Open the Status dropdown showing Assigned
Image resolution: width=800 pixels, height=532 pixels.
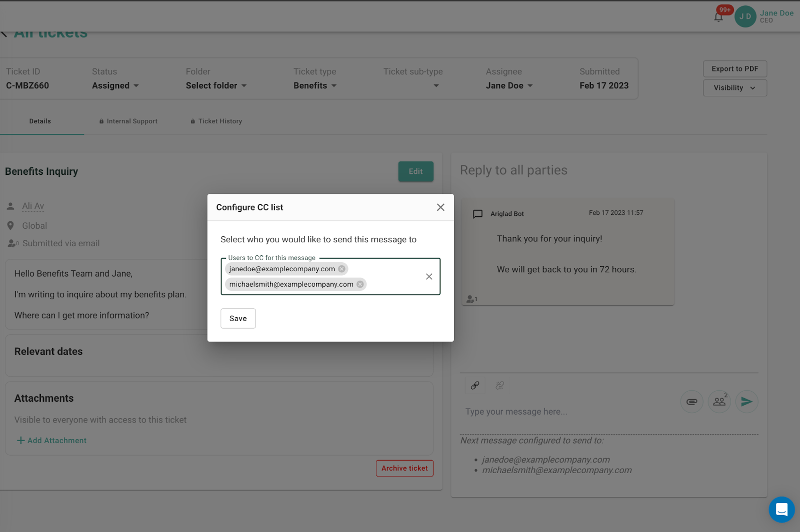(x=115, y=86)
